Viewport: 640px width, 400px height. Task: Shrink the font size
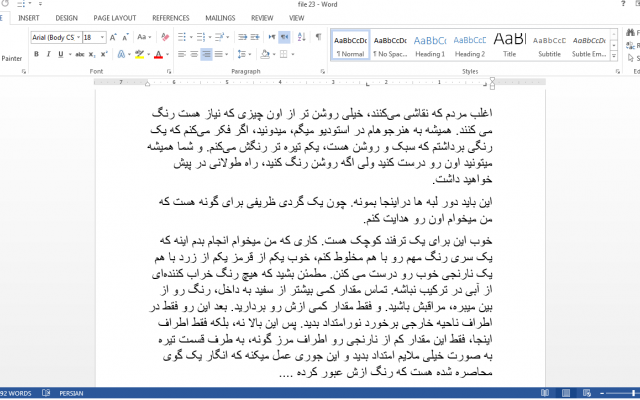(125, 37)
